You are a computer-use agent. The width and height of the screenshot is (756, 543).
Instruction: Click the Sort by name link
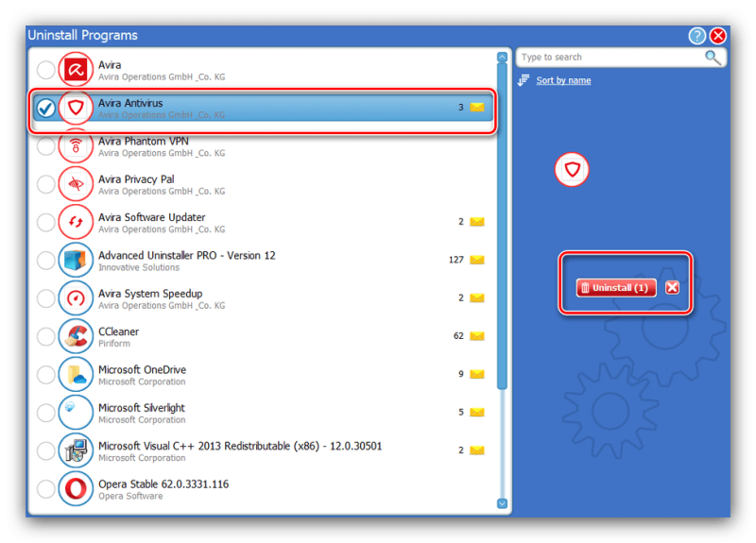[x=563, y=80]
